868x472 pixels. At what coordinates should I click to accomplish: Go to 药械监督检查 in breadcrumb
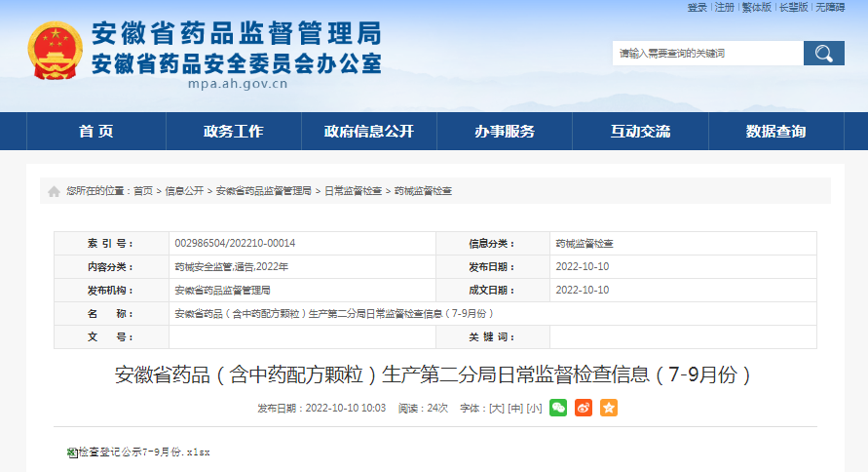coord(423,191)
